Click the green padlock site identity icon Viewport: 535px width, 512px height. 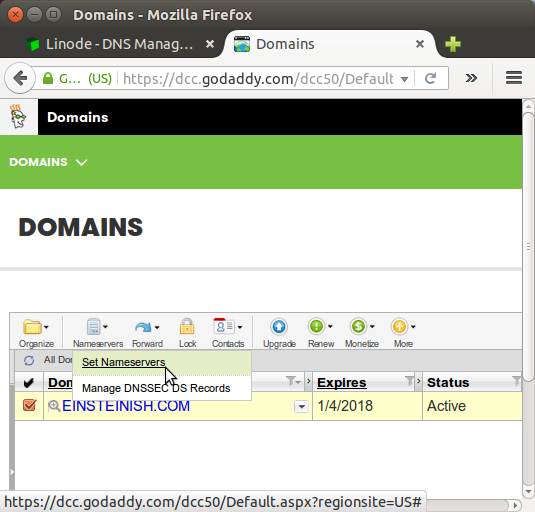[x=48, y=78]
